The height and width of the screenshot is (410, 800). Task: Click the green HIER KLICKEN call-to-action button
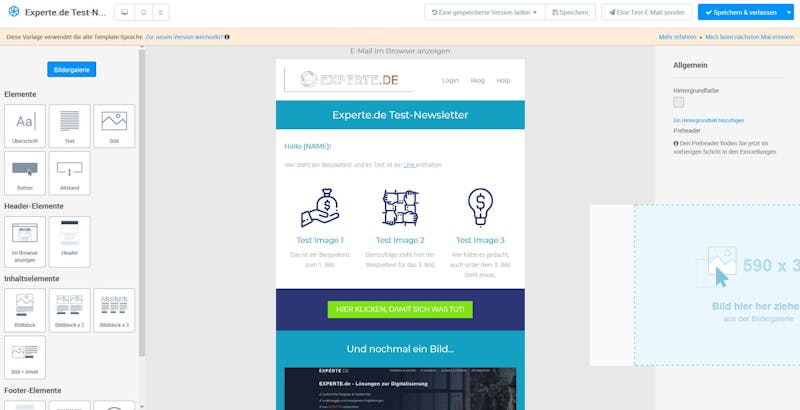tap(400, 310)
